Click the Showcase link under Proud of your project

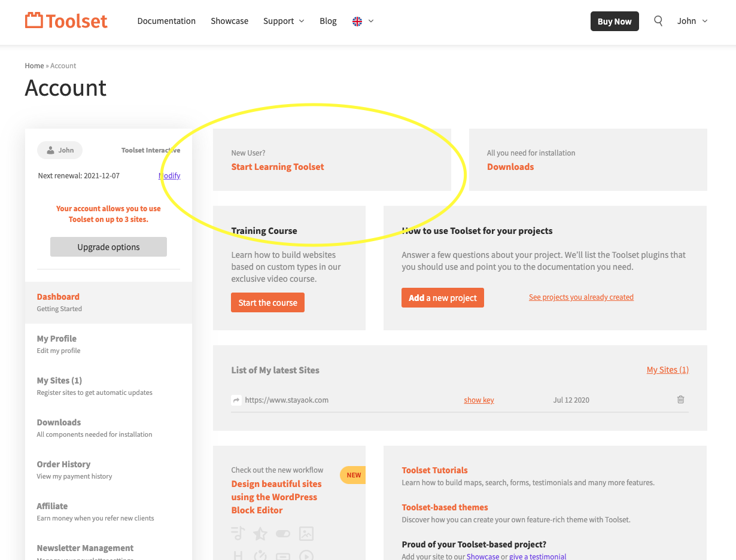pos(483,556)
